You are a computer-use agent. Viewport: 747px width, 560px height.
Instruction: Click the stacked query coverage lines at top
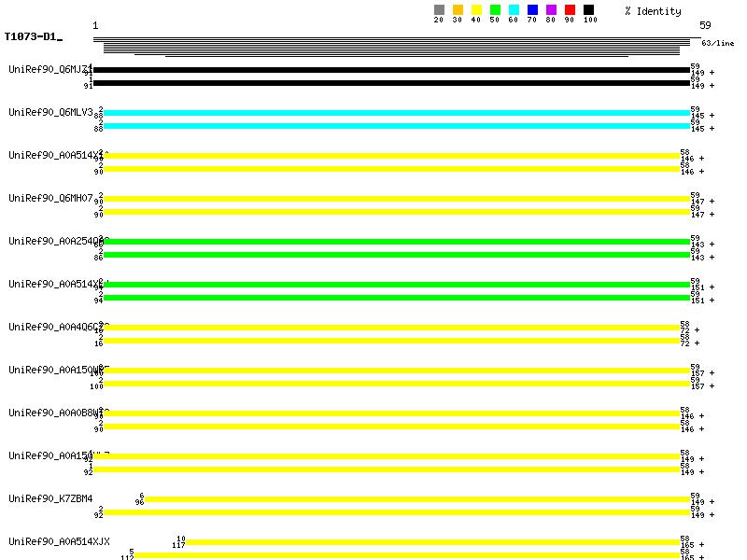pos(392,47)
